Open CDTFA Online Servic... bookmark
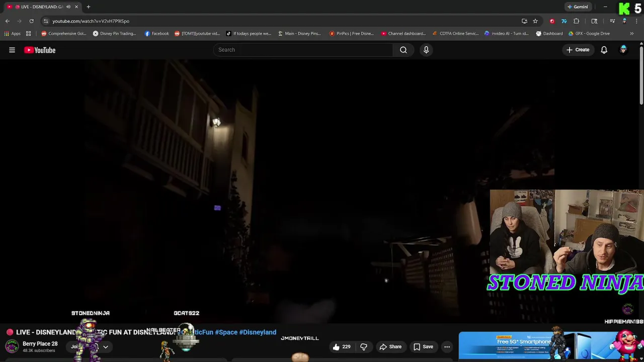The height and width of the screenshot is (362, 644). [x=455, y=34]
